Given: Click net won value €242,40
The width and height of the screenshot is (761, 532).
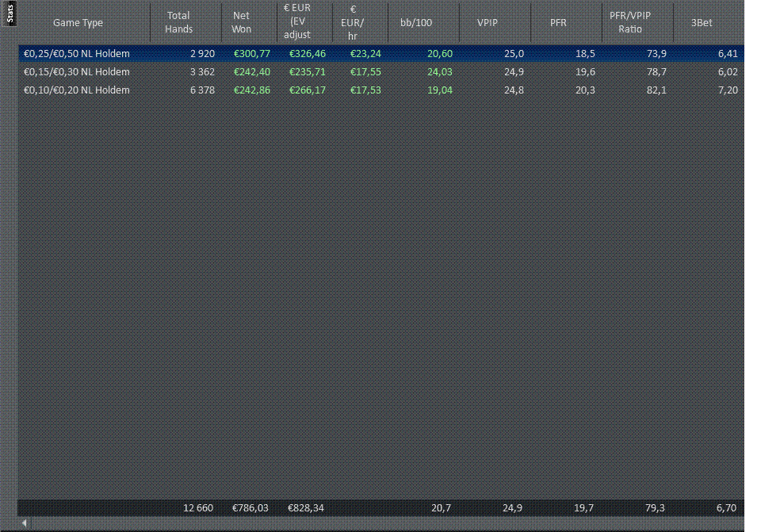Looking at the screenshot, I should pos(252,72).
